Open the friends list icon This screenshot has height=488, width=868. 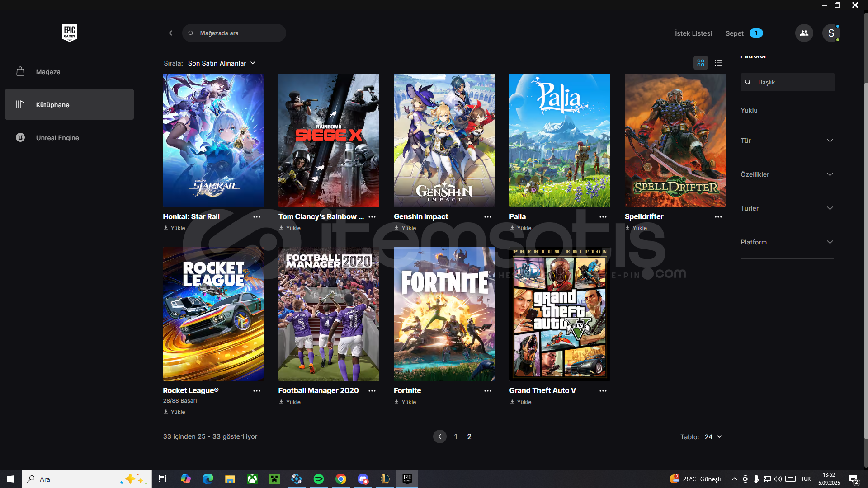[x=804, y=33]
